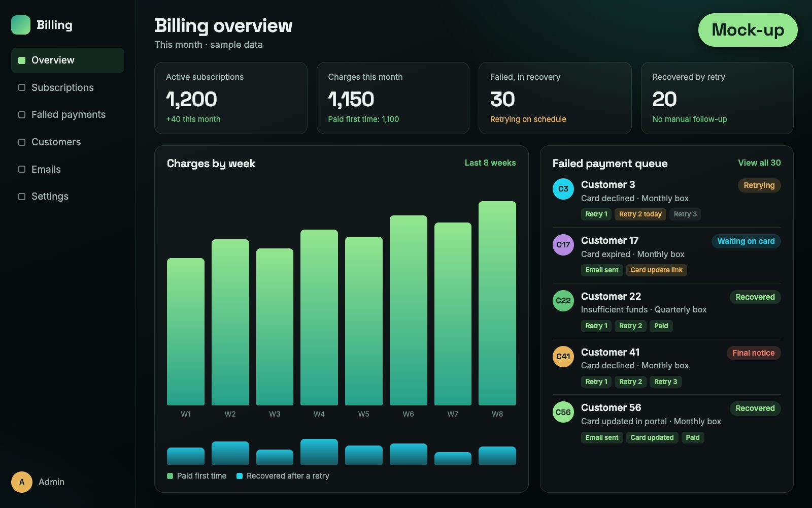The height and width of the screenshot is (508, 812).
Task: Click the Card update link tag
Action: [x=657, y=270]
